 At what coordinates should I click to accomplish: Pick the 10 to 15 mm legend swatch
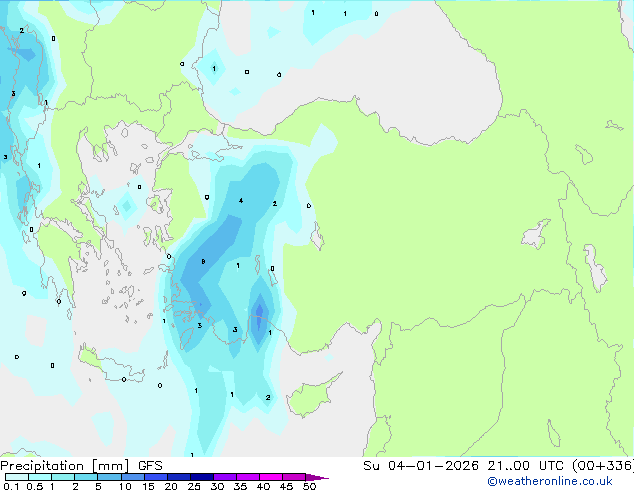pyautogui.click(x=132, y=477)
